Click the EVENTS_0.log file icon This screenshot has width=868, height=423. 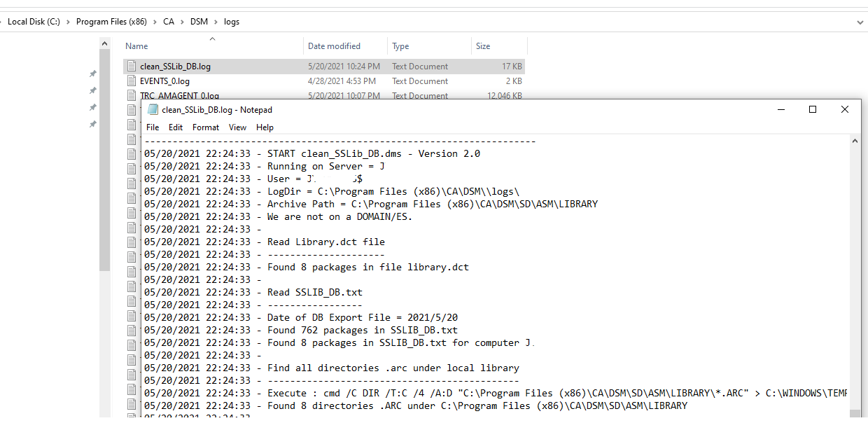coord(131,81)
